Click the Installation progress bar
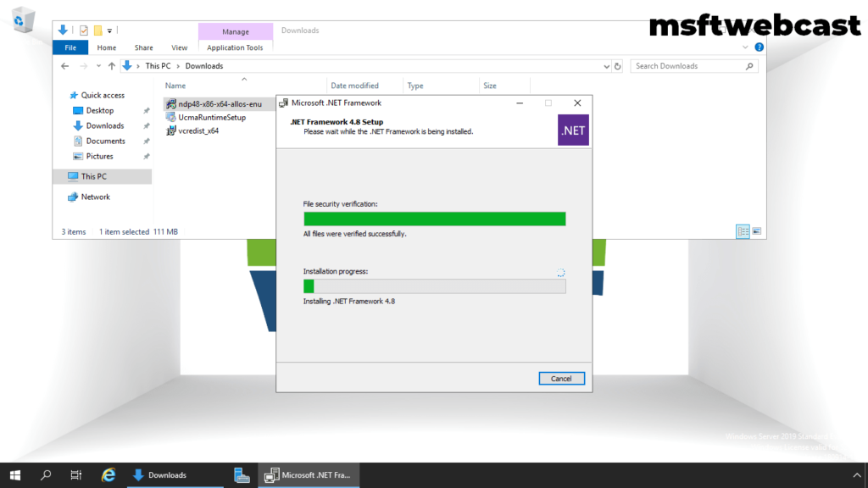This screenshot has width=868, height=488. click(x=435, y=286)
